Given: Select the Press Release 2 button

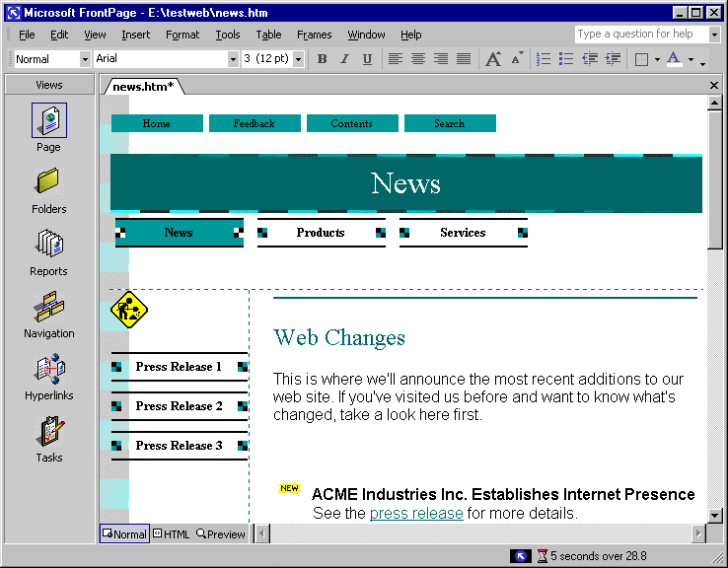Looking at the screenshot, I should click(180, 406).
